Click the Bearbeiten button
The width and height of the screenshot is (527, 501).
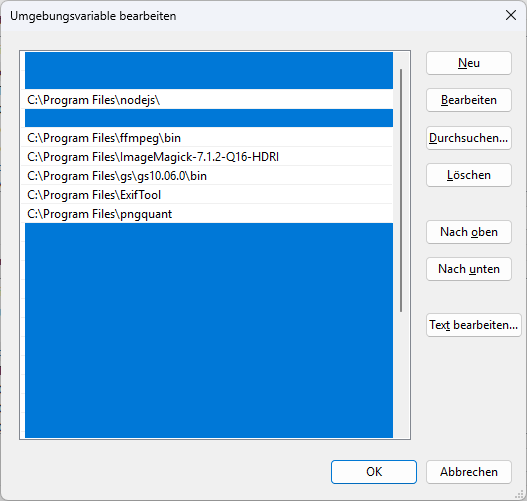tap(469, 100)
